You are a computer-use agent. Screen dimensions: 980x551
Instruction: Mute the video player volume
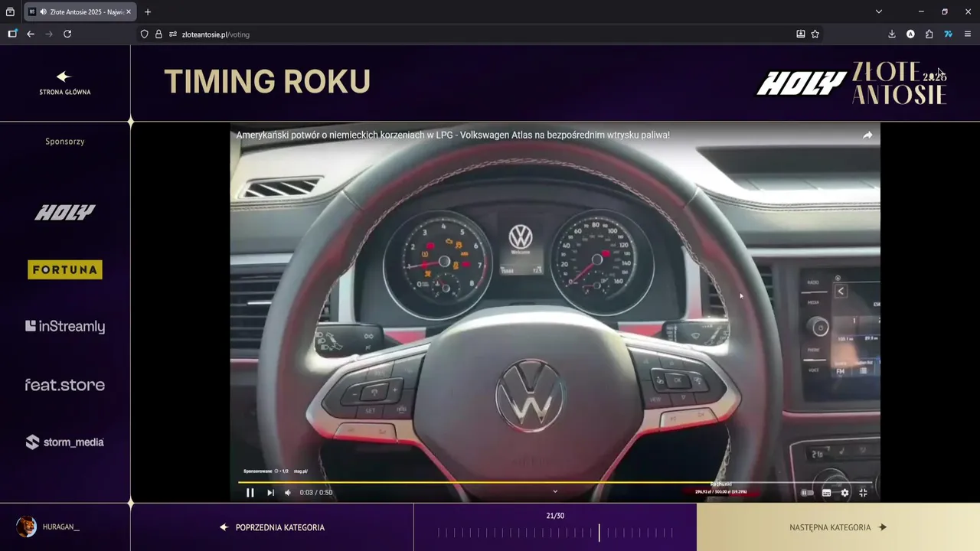coord(288,493)
